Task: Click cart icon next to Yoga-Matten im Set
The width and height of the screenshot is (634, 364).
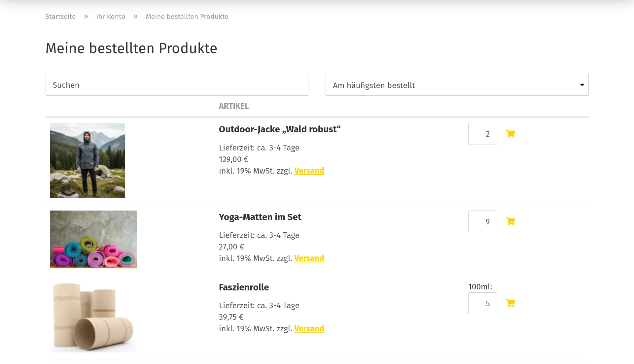Action: pos(510,221)
